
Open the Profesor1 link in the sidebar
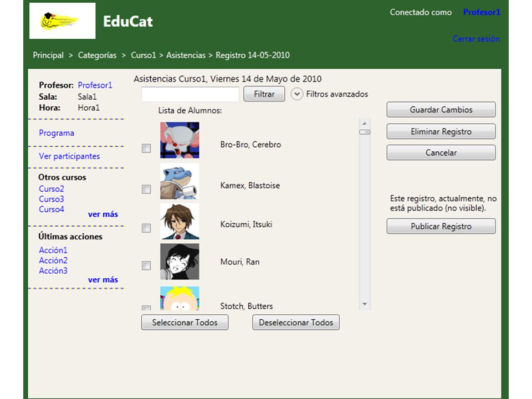tap(95, 85)
